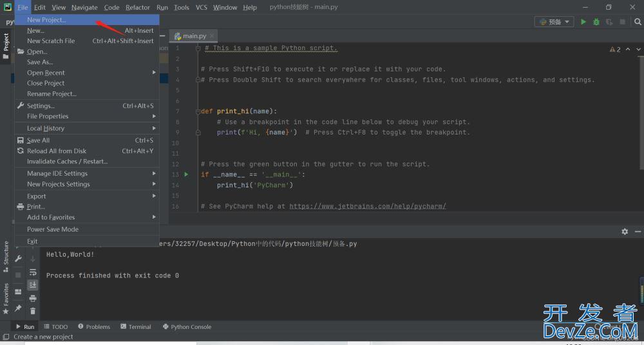Choose Open... with the folder icon

(87, 51)
